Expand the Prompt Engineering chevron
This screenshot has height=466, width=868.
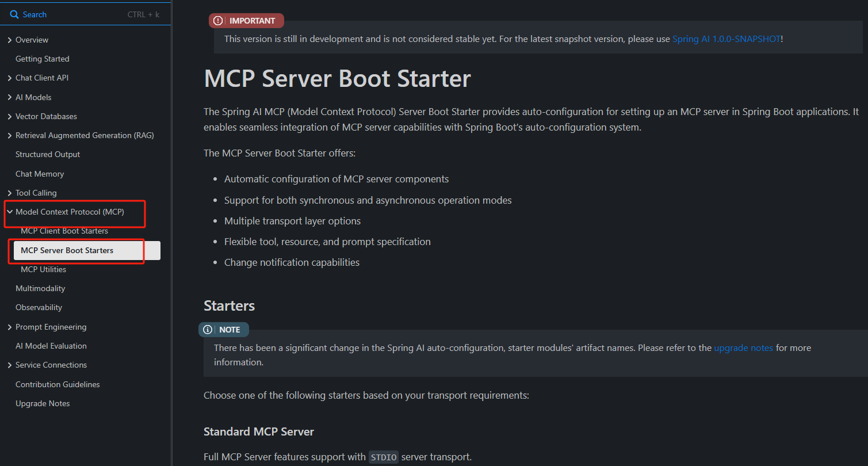10,327
